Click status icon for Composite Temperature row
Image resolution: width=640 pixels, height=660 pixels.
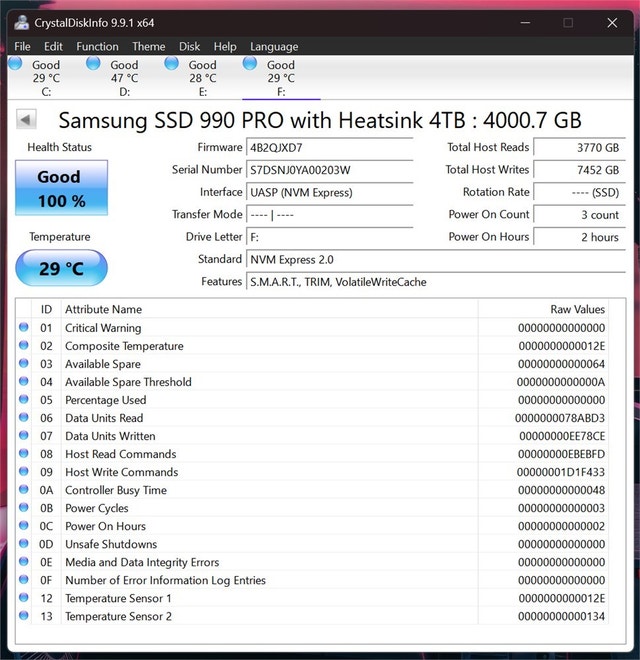click(24, 345)
